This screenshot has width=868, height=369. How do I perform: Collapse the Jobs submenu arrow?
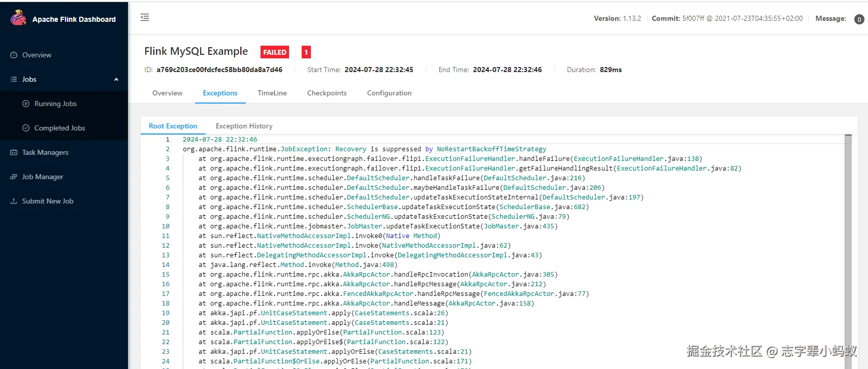click(x=116, y=79)
